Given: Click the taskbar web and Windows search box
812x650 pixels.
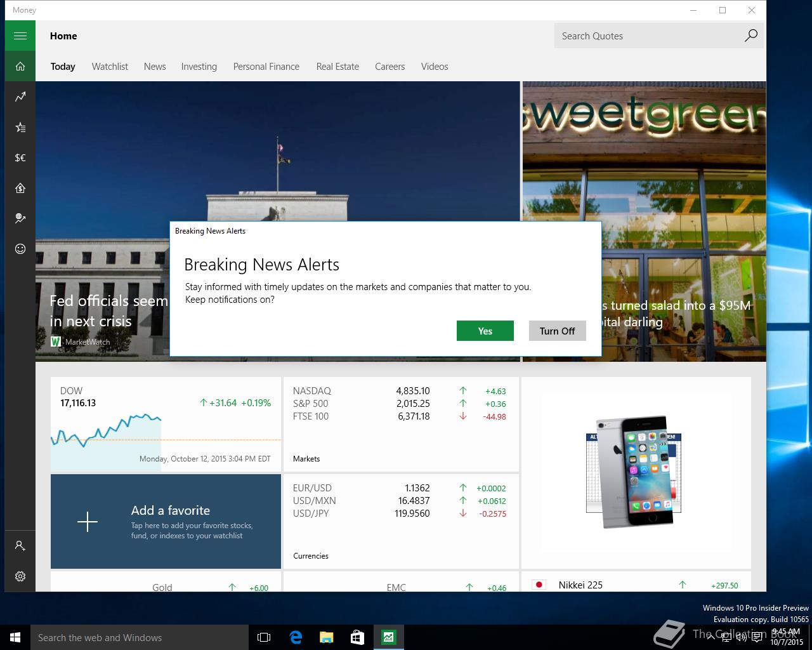Looking at the screenshot, I should 140,637.
